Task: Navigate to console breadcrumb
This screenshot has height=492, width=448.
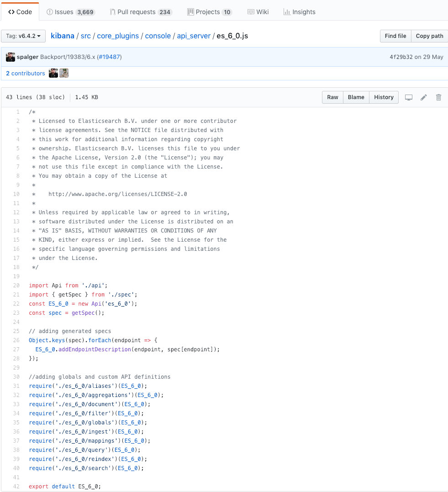Action: [x=158, y=36]
